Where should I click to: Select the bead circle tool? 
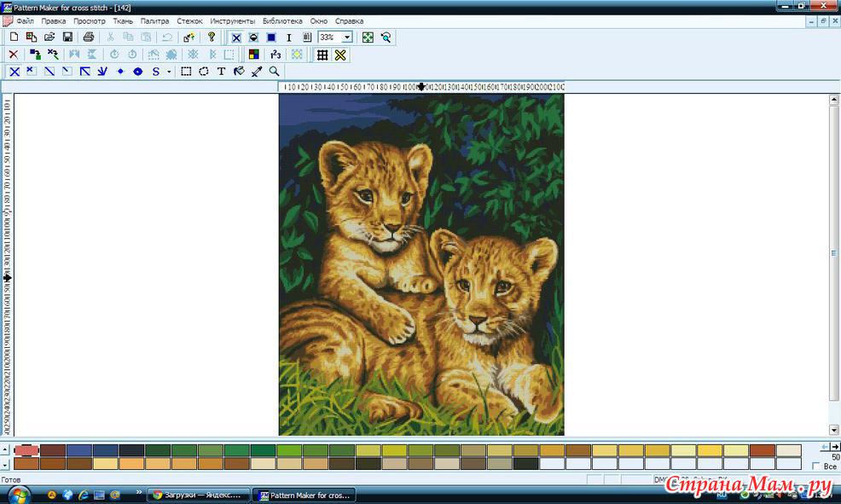[138, 72]
